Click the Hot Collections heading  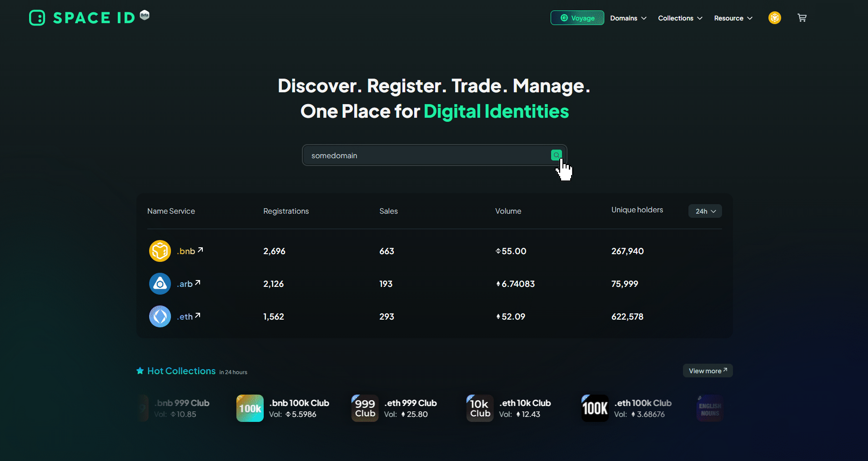(x=181, y=371)
